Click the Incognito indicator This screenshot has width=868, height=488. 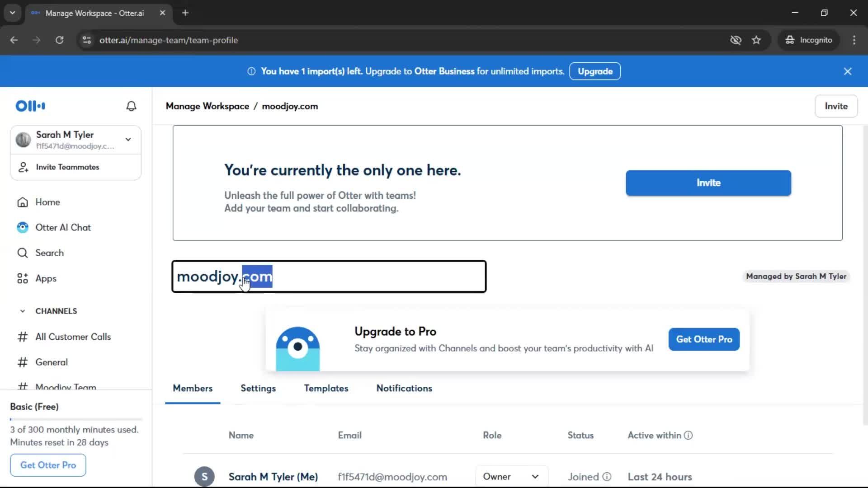click(809, 40)
